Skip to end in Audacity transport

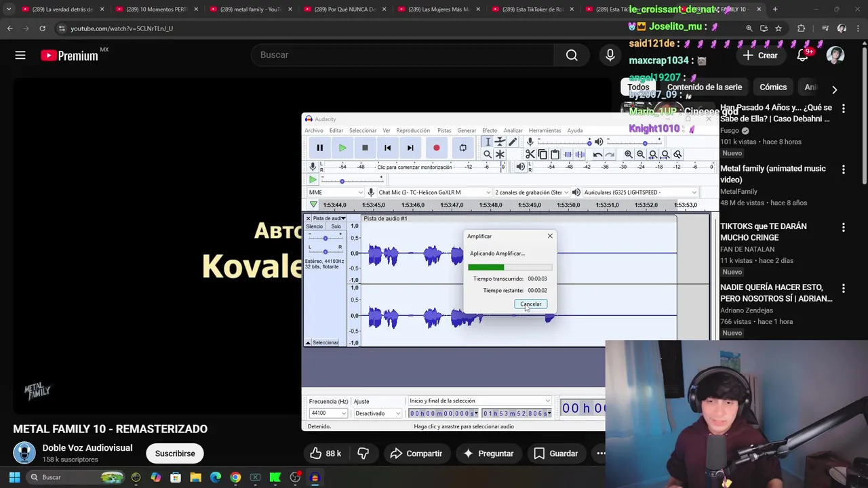pyautogui.click(x=410, y=148)
